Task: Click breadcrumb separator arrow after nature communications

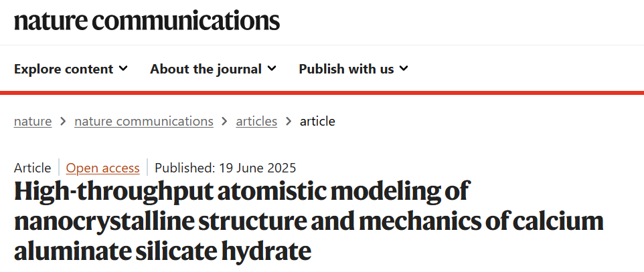Action: 225,122
